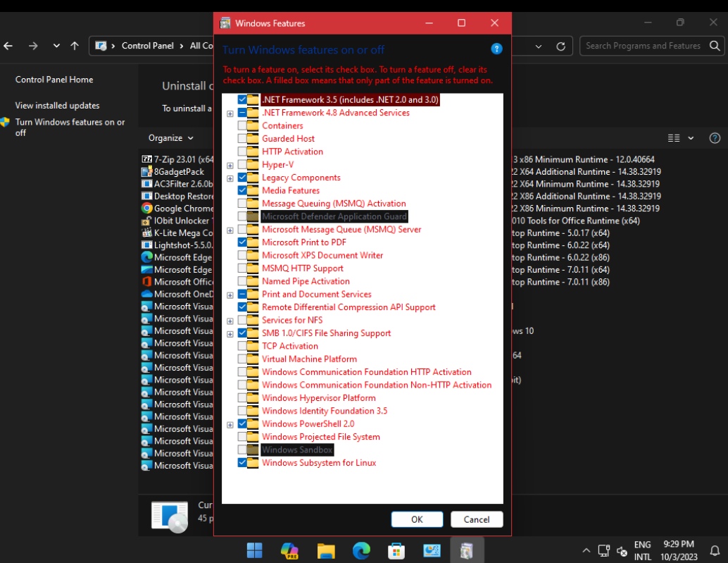This screenshot has width=728, height=563.
Task: Select the Windows Features taskbar icon
Action: click(x=467, y=550)
